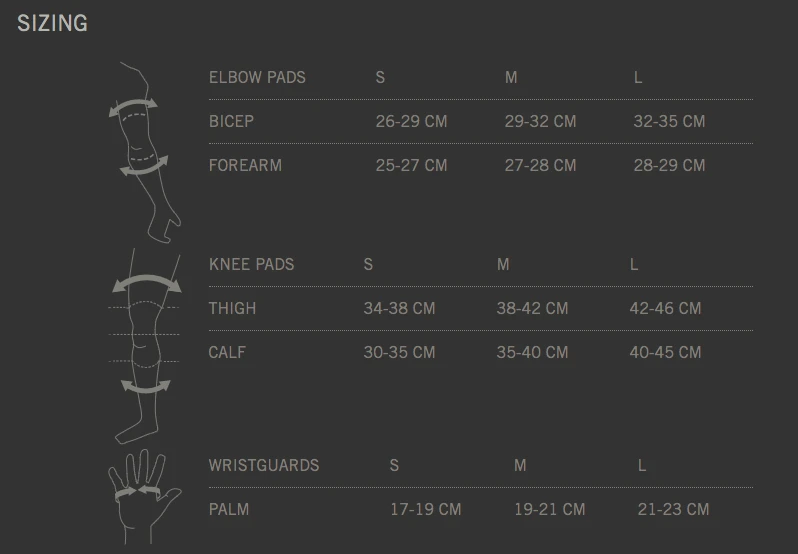The height and width of the screenshot is (554, 798).
Task: Click the S size header for wristguards
Action: tap(394, 465)
